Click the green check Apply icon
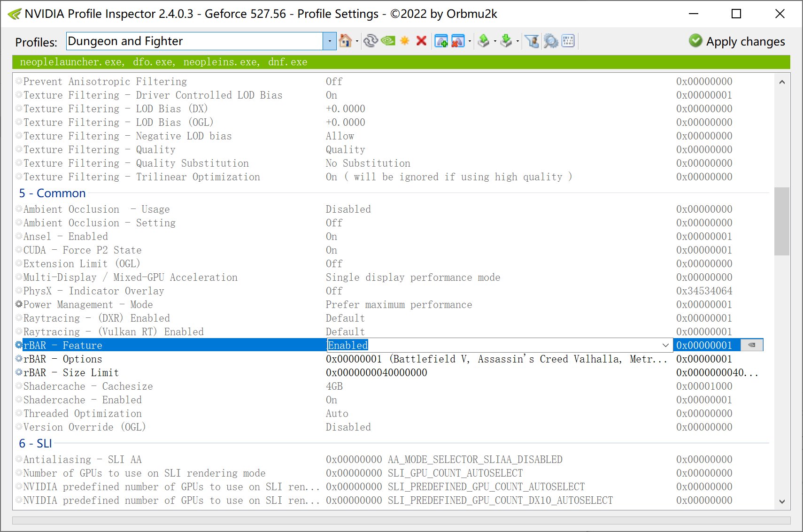The image size is (803, 532). [x=695, y=41]
